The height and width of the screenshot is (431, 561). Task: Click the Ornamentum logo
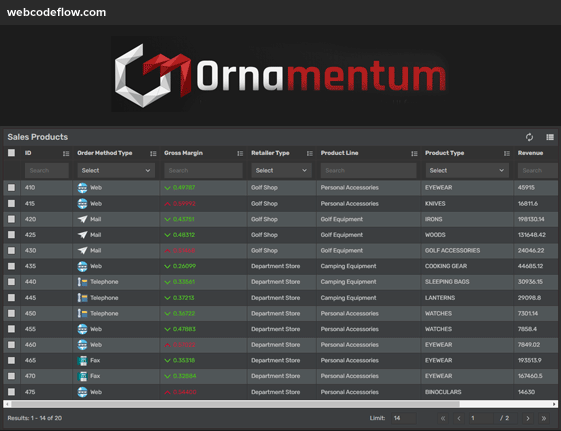coord(279,75)
